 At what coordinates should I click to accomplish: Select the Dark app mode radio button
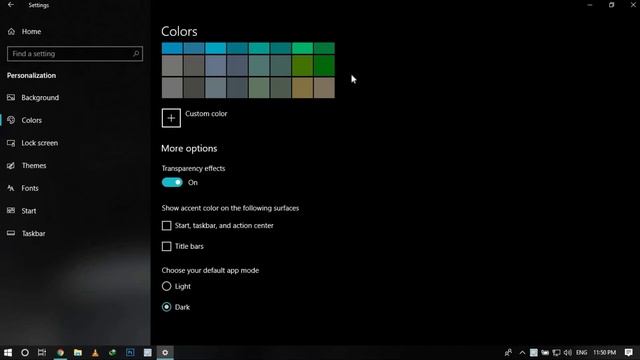pyautogui.click(x=167, y=307)
